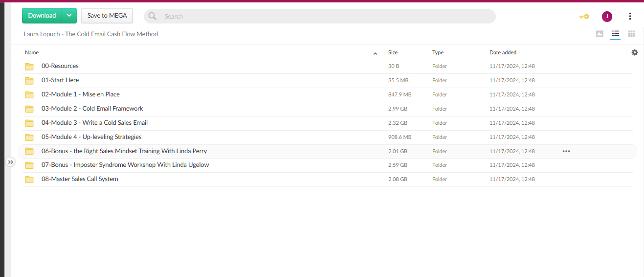The image size is (644, 277).
Task: Click the folder icon of 02-Module 1
Action: point(29,95)
